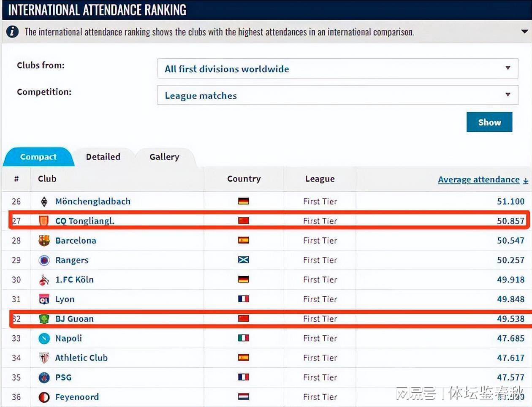Image resolution: width=532 pixels, height=407 pixels.
Task: Click the Spanish flag in Athletic Club row
Action: pyautogui.click(x=244, y=358)
